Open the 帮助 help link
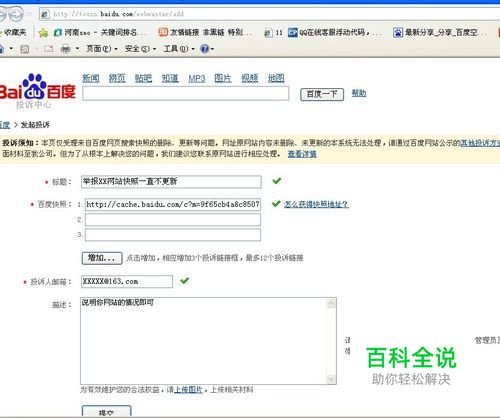 click(x=359, y=93)
